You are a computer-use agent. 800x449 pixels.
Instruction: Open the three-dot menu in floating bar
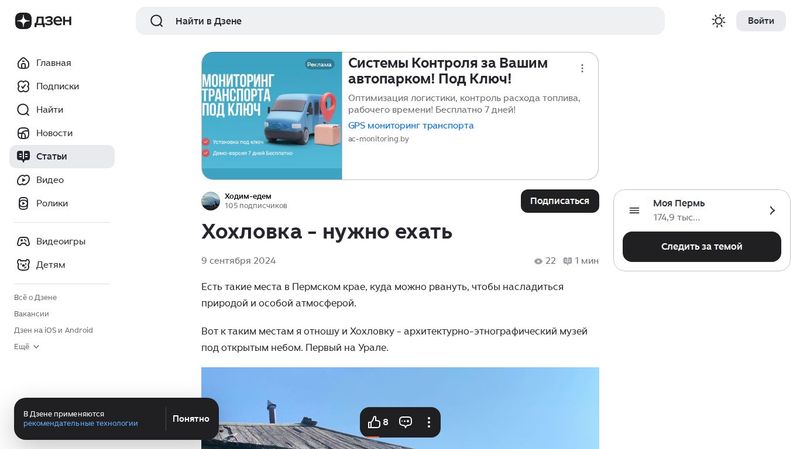click(429, 422)
